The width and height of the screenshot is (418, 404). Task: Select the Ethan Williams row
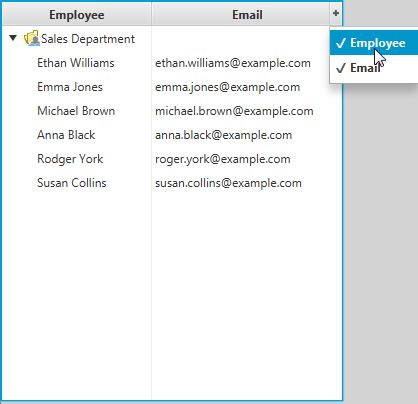coord(172,63)
